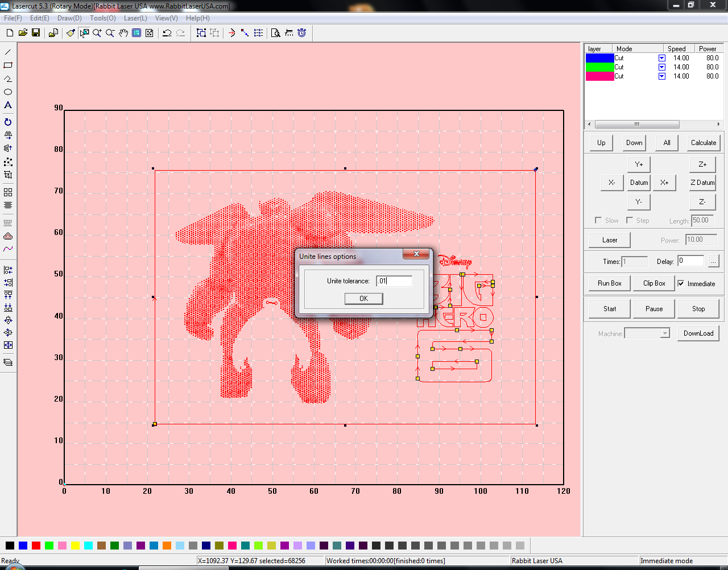The height and width of the screenshot is (570, 728).
Task: Open the File menu
Action: [13, 18]
